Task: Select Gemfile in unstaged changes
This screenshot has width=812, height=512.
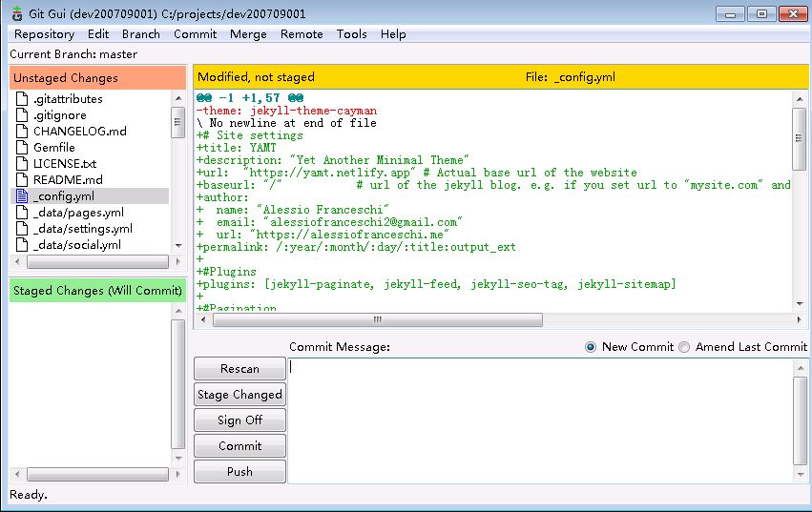Action: 53,147
